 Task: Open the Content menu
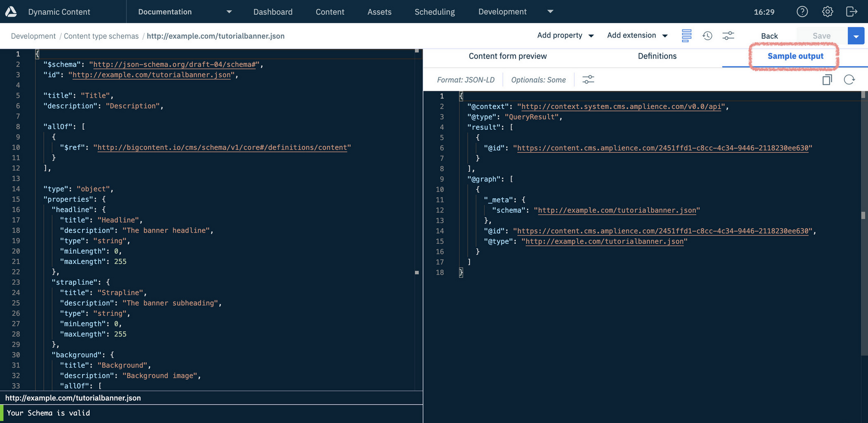coord(330,12)
